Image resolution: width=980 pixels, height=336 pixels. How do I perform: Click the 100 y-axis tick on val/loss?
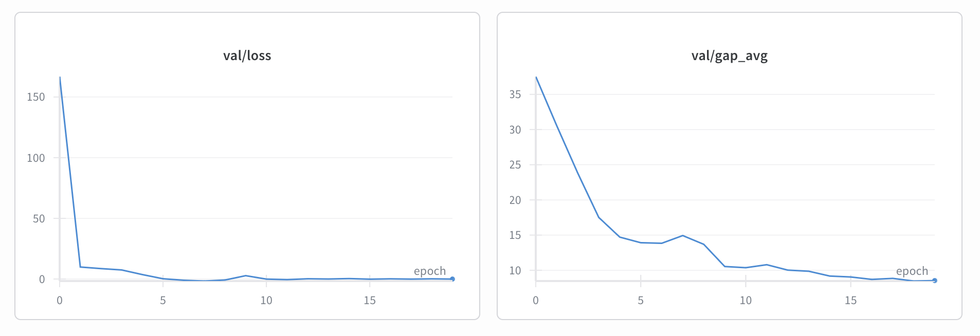pos(36,158)
